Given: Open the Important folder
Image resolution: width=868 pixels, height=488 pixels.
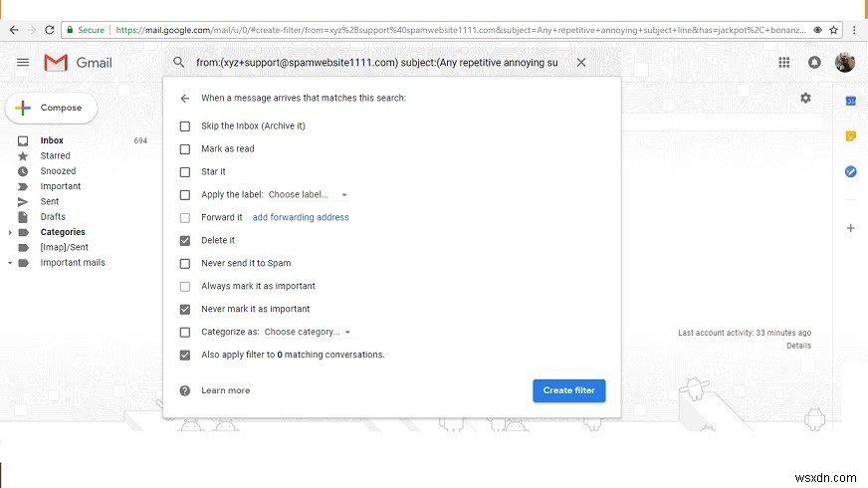Looking at the screenshot, I should click(61, 186).
